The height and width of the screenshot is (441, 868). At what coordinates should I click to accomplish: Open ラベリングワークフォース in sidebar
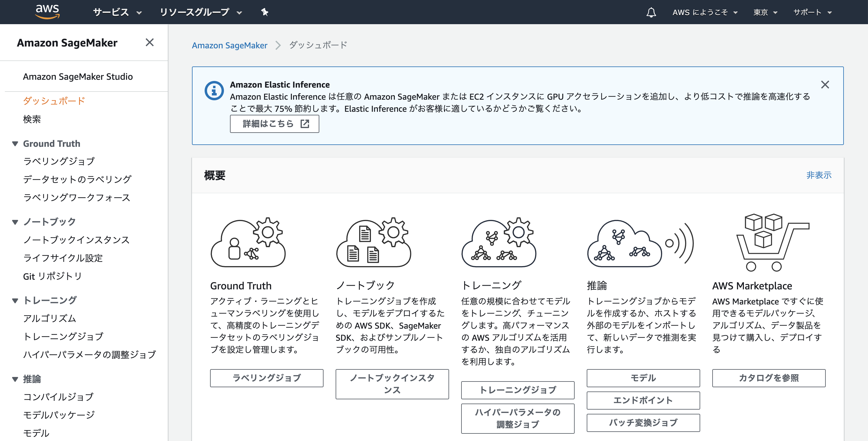coord(76,198)
